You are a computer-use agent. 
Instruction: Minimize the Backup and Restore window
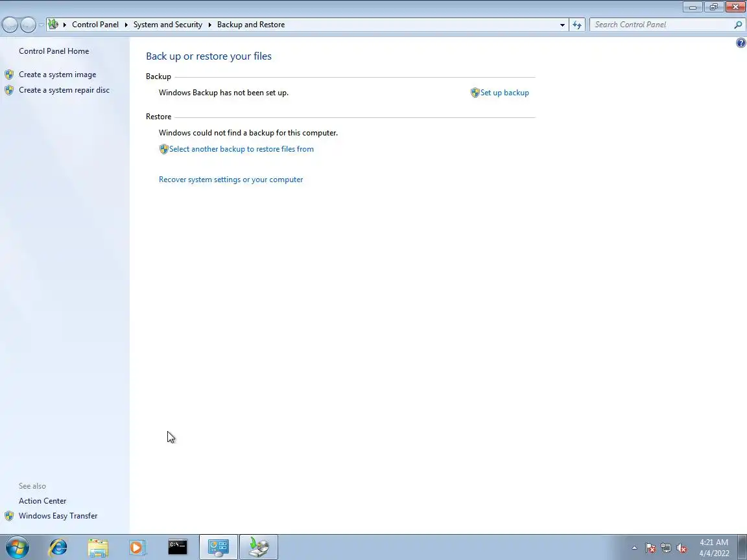tap(693, 6)
